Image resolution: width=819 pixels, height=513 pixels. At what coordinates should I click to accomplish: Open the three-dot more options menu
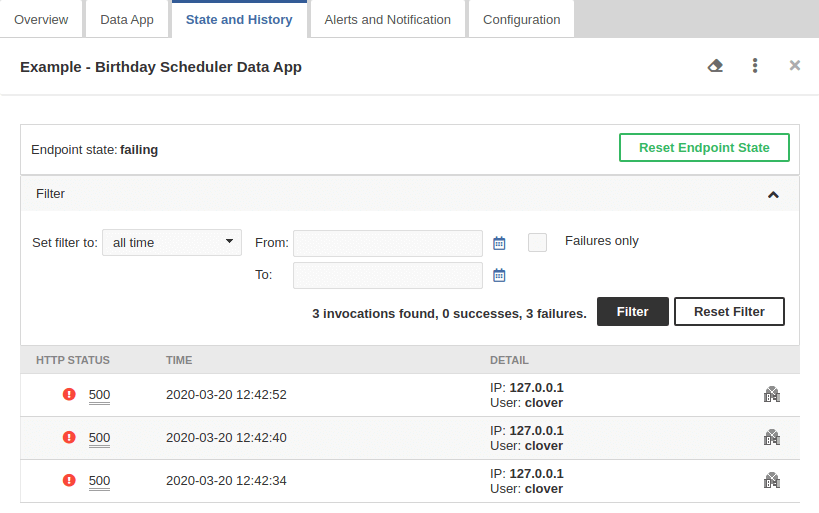pos(755,66)
